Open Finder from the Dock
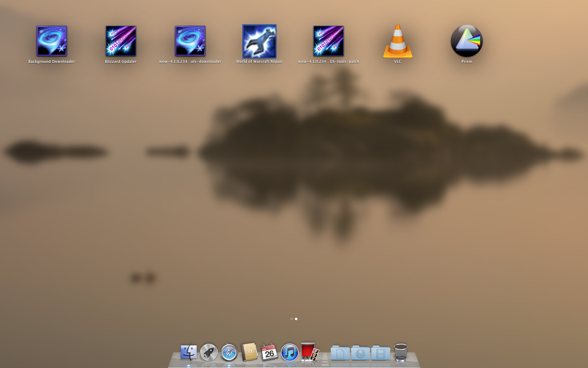This screenshot has width=588, height=368. click(x=189, y=352)
